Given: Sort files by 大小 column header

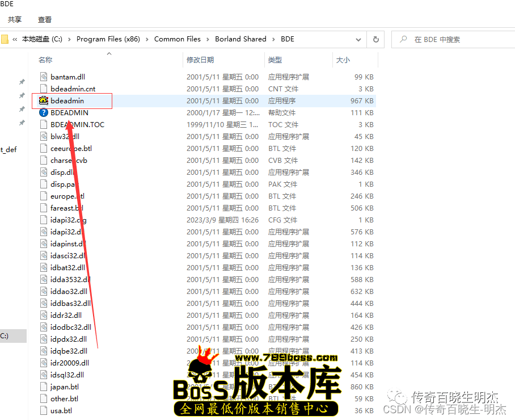Looking at the screenshot, I should [x=343, y=60].
